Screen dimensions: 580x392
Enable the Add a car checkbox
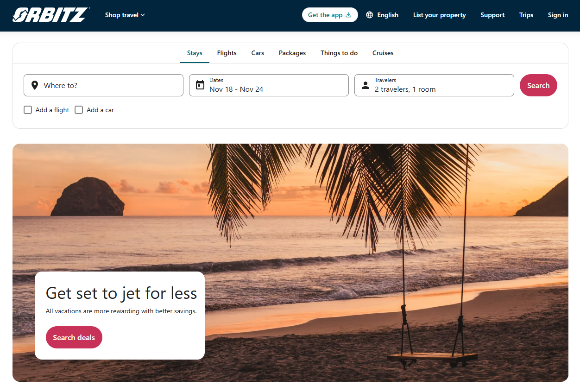[79, 110]
